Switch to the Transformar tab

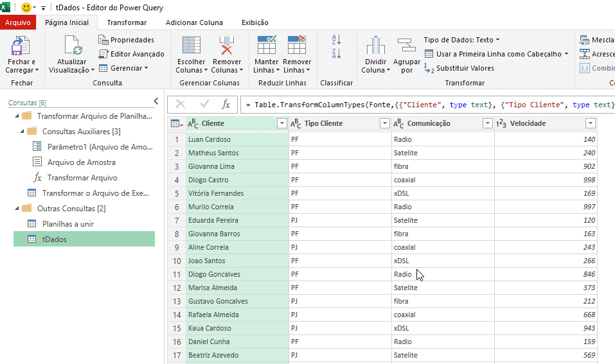coord(127,22)
